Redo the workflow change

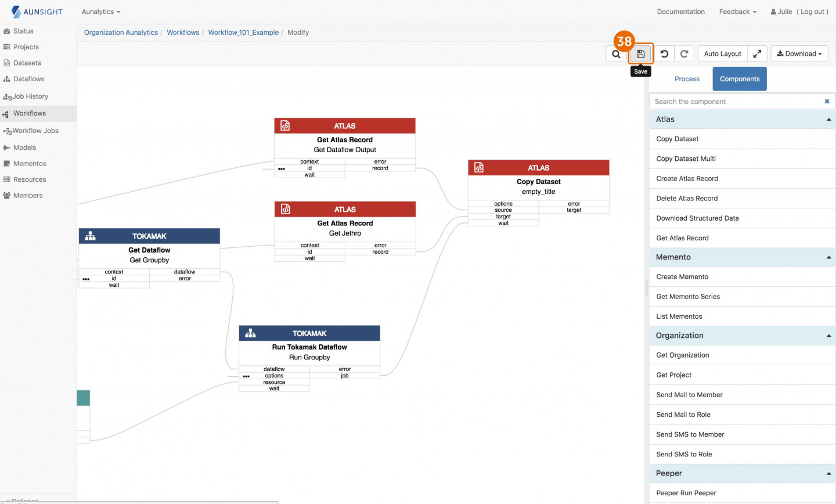(x=684, y=54)
